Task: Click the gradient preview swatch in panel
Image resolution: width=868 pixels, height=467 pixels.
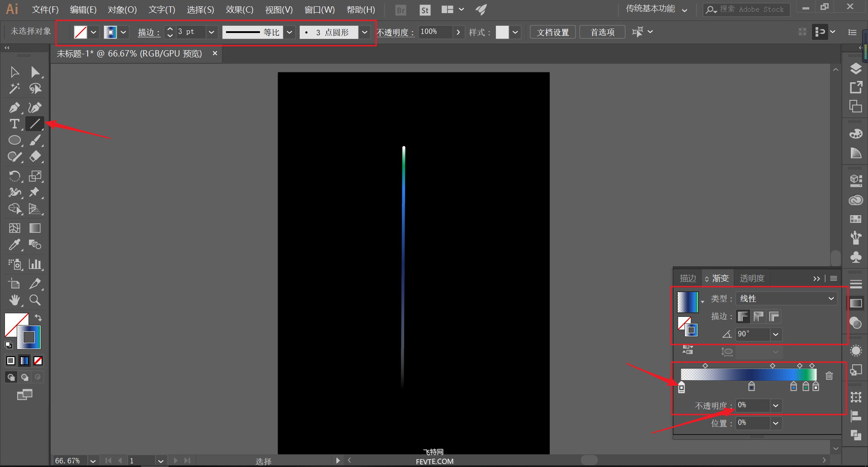Action: pyautogui.click(x=687, y=302)
